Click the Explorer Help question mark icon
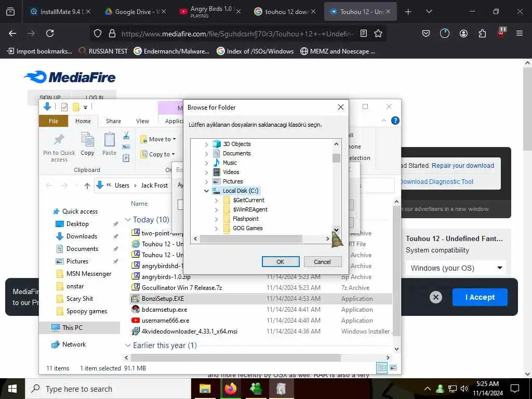 click(x=395, y=121)
